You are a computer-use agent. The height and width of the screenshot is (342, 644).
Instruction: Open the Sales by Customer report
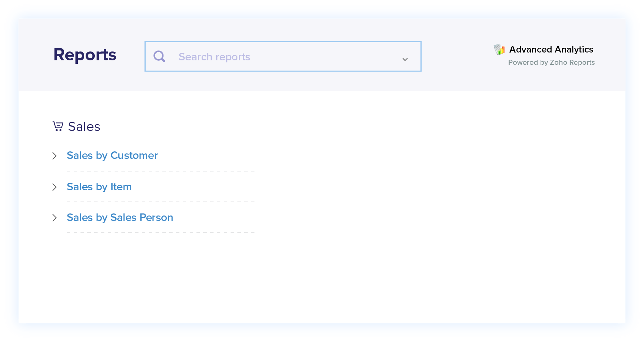112,155
